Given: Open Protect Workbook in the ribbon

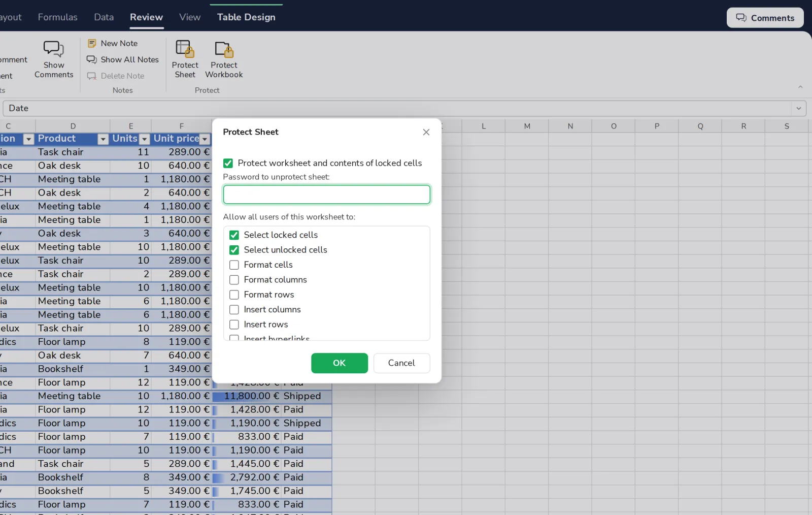Looking at the screenshot, I should (x=224, y=59).
